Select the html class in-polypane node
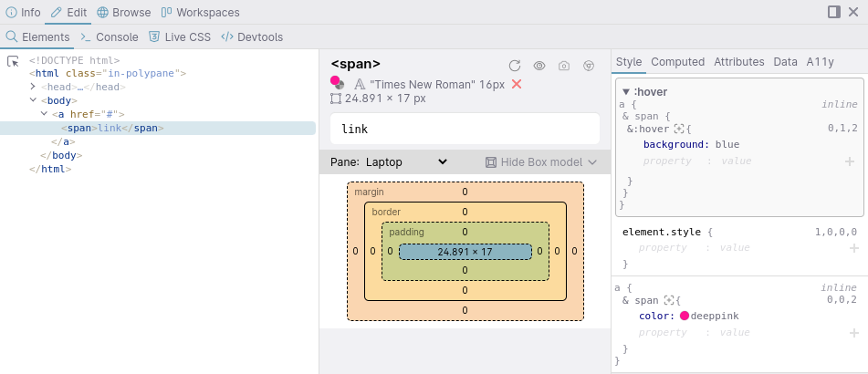Screen dimensions: 868x374 (108, 74)
